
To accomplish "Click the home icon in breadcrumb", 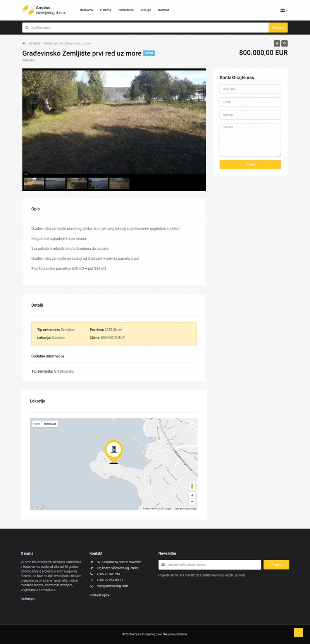I will (24, 43).
